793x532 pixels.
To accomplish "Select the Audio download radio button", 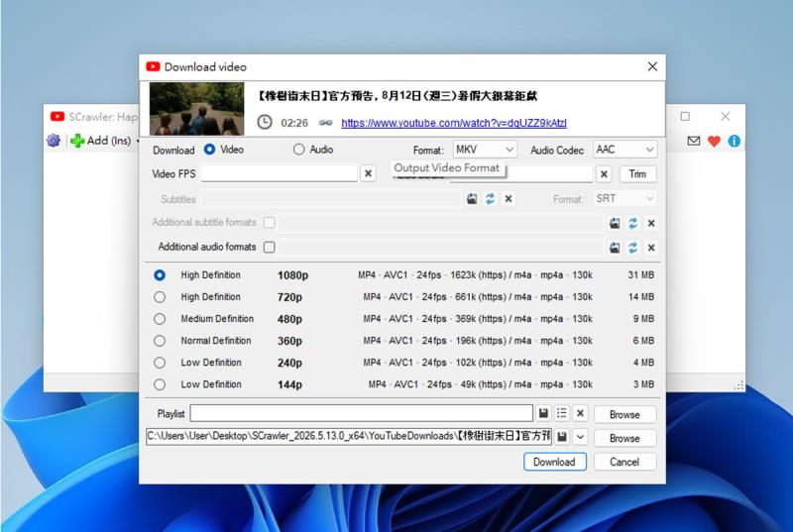I will [x=299, y=149].
